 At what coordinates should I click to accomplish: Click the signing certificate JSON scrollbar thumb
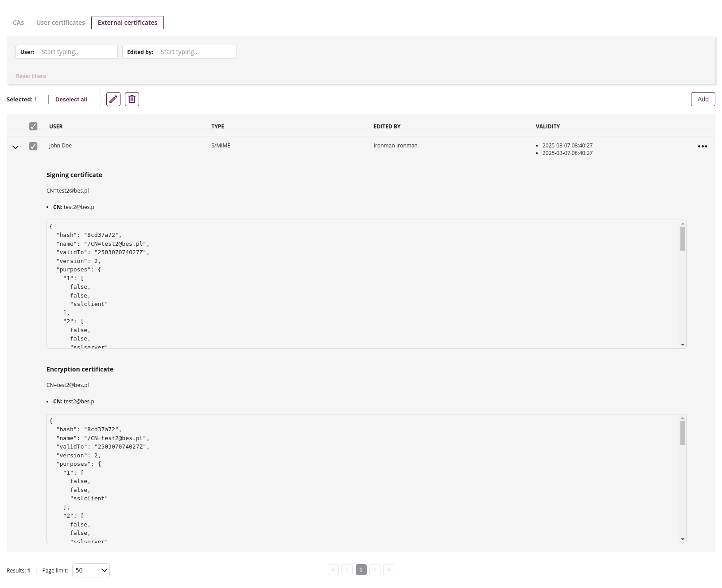click(x=683, y=239)
